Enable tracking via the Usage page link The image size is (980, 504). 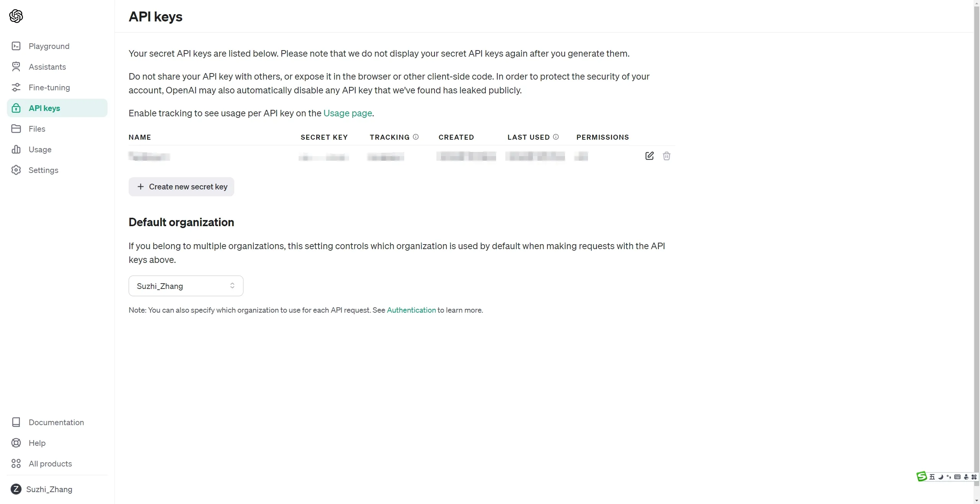347,113
